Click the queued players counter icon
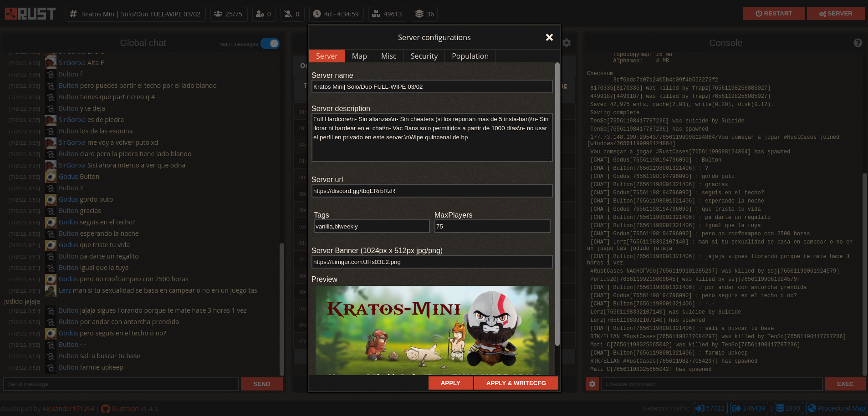This screenshot has width=868, height=416. pos(288,14)
